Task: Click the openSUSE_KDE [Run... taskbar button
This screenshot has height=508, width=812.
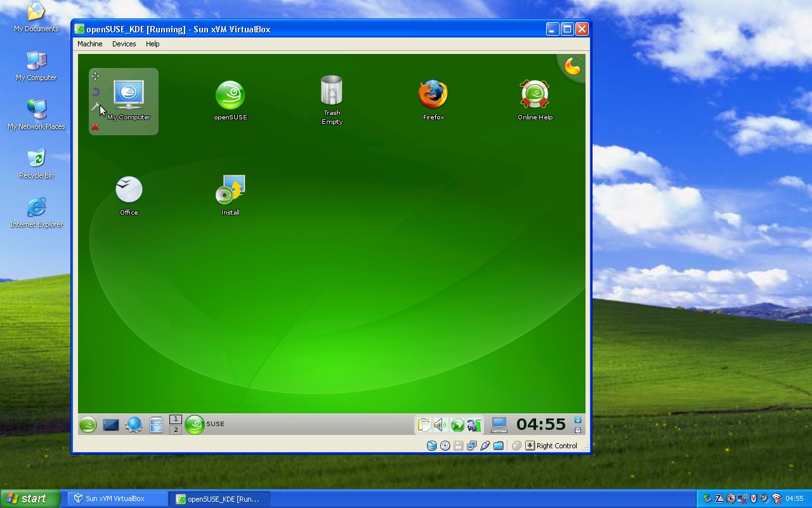Action: [x=220, y=498]
